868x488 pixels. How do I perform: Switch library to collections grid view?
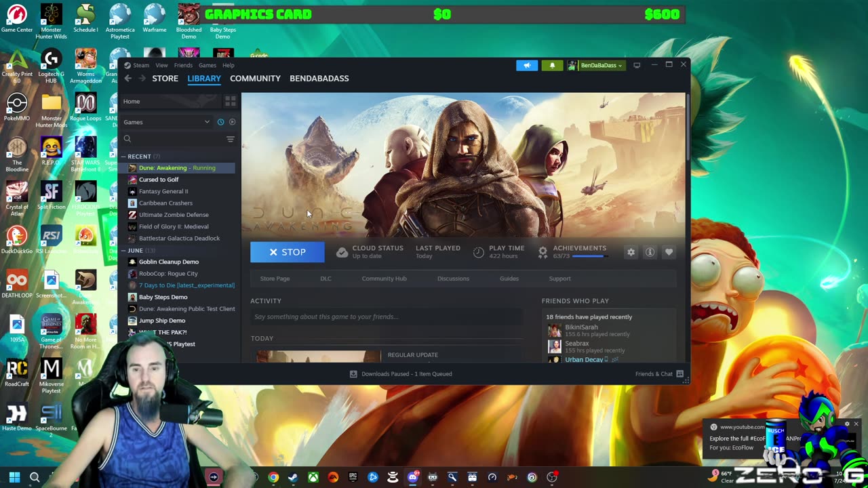click(231, 101)
